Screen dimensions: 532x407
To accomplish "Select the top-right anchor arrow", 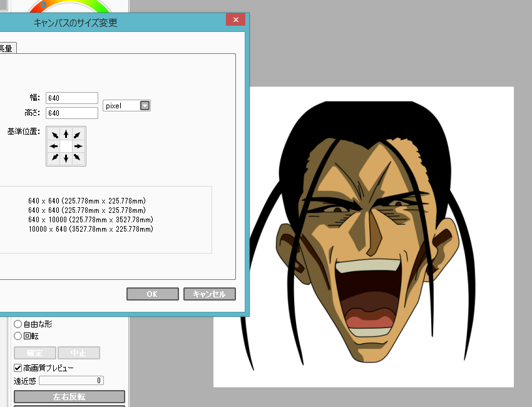I will click(78, 135).
